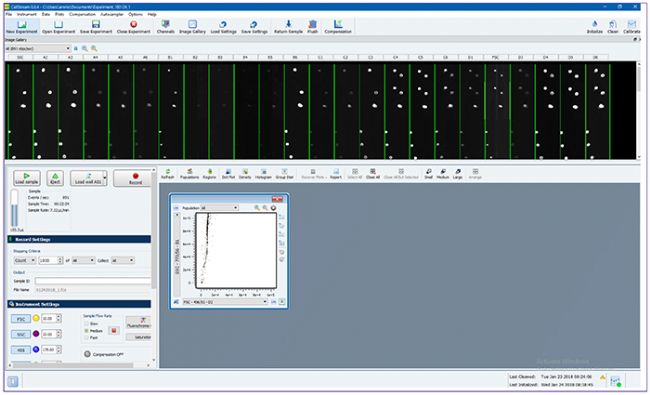This screenshot has width=650, height=395.
Task: Create a Histogram plot from the toolbar
Action: (x=263, y=174)
